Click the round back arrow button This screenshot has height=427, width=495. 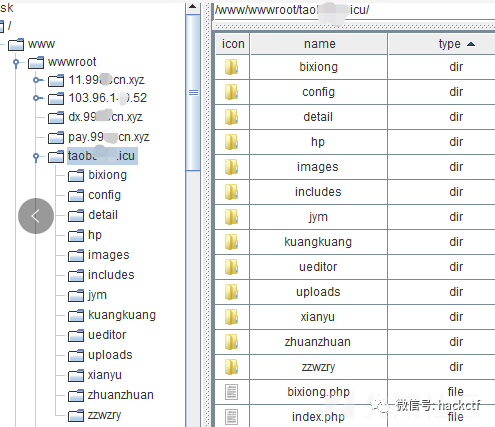coord(36,216)
